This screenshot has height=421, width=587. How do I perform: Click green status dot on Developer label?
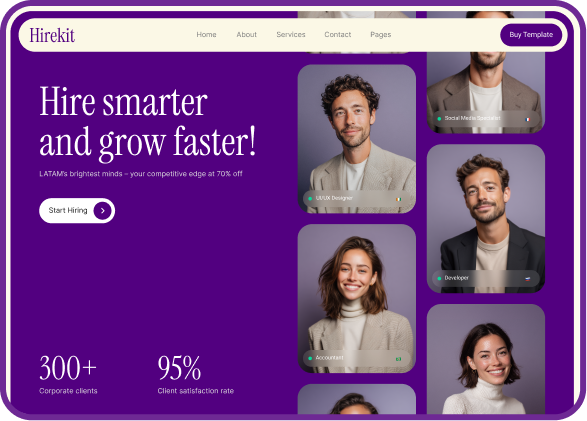439,278
